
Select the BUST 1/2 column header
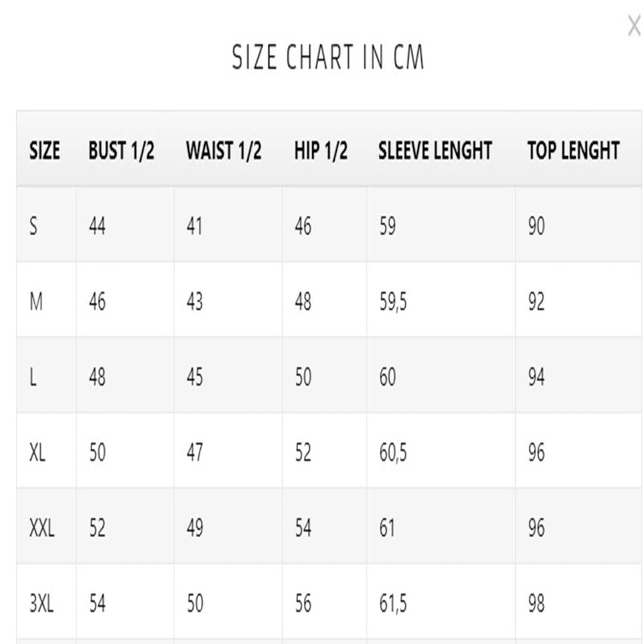122,150
